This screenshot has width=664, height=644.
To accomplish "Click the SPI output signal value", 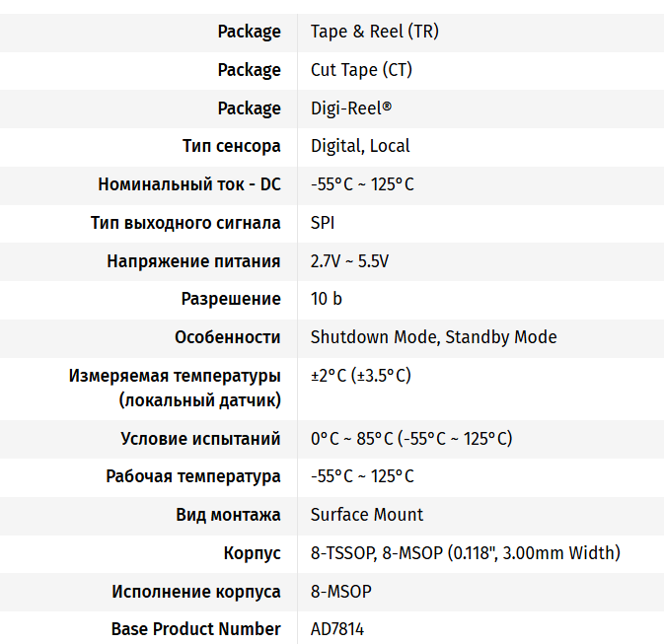I will coord(323,223).
